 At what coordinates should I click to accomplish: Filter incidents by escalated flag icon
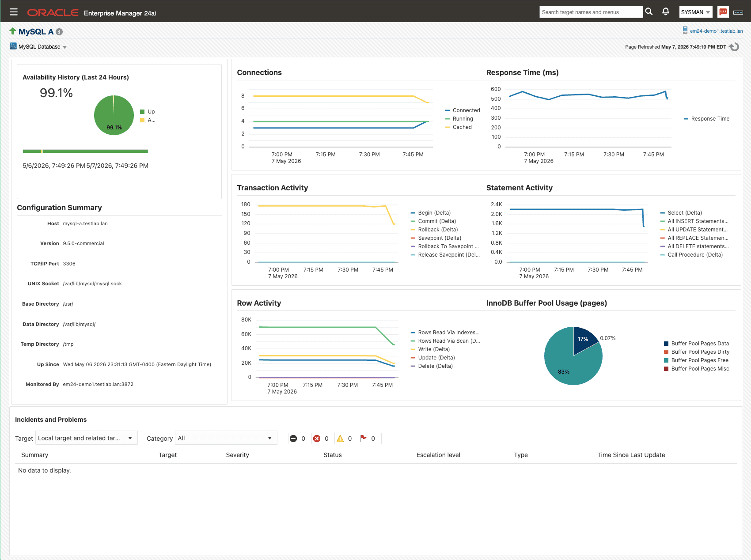pyautogui.click(x=363, y=438)
